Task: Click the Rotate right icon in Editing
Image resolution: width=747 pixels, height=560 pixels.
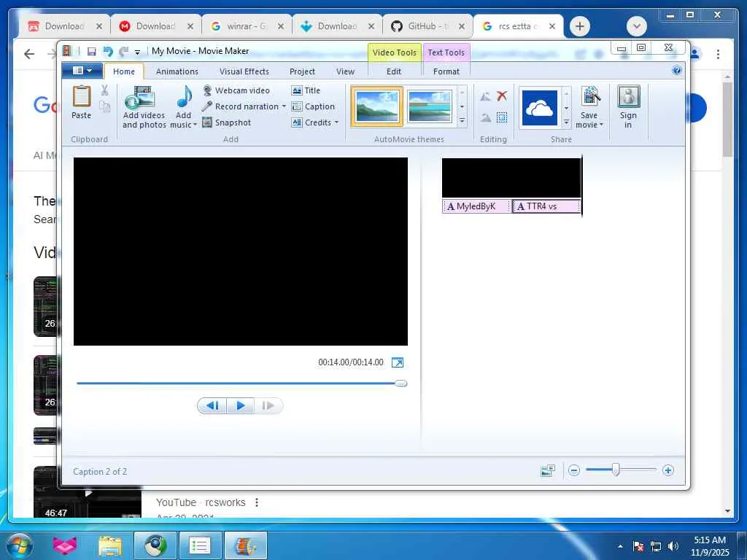Action: tap(485, 117)
